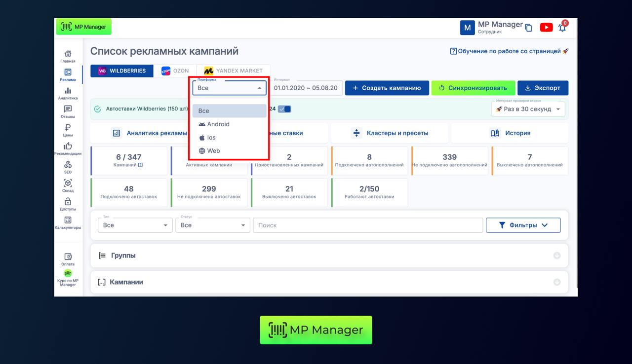
Task: Open the Цены ruble icon
Action: (x=68, y=130)
